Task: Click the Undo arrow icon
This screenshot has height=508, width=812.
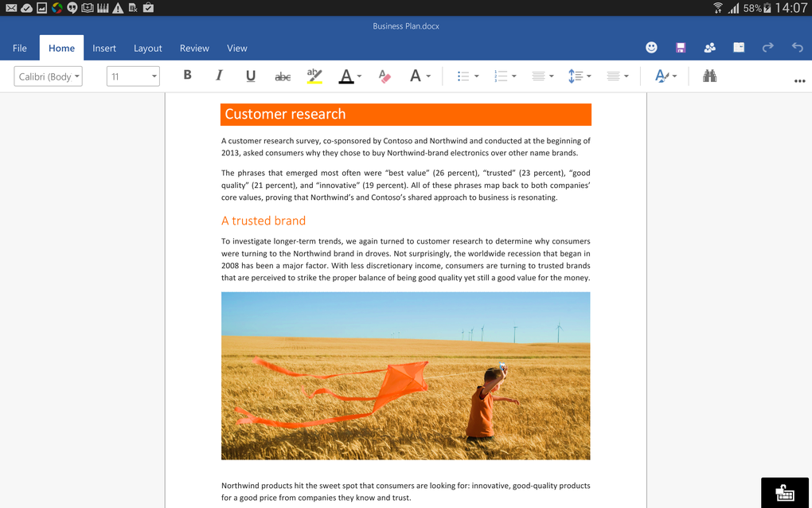Action: click(x=797, y=48)
